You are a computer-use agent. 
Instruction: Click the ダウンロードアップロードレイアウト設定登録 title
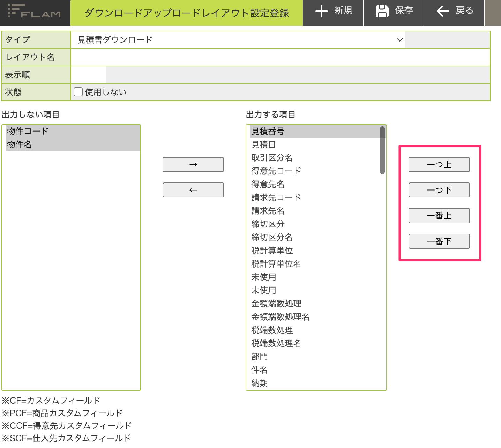click(x=187, y=13)
